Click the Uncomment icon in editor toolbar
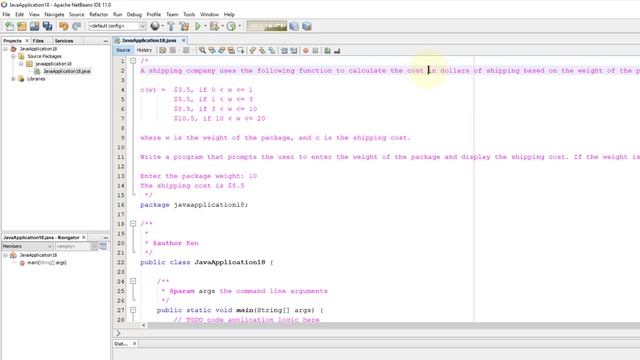Viewport: 640px width, 360px height. tap(337, 50)
